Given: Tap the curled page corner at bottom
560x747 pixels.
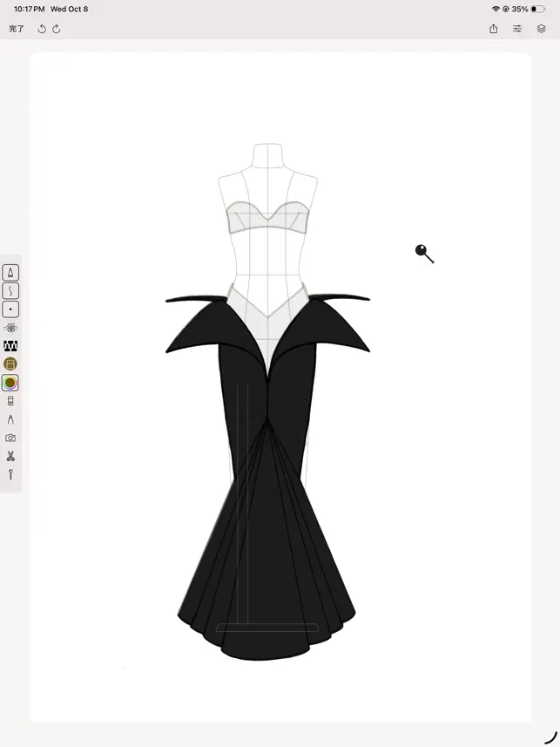Looking at the screenshot, I should tap(550, 737).
